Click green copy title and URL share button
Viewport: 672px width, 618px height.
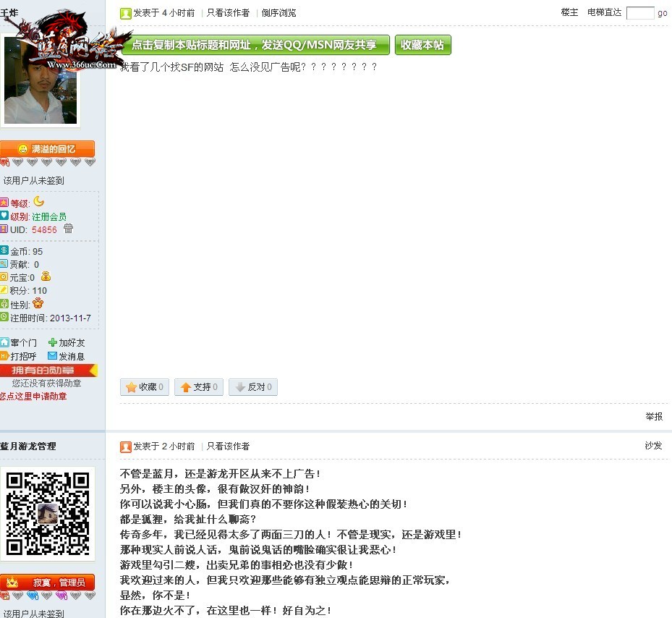pyautogui.click(x=255, y=45)
